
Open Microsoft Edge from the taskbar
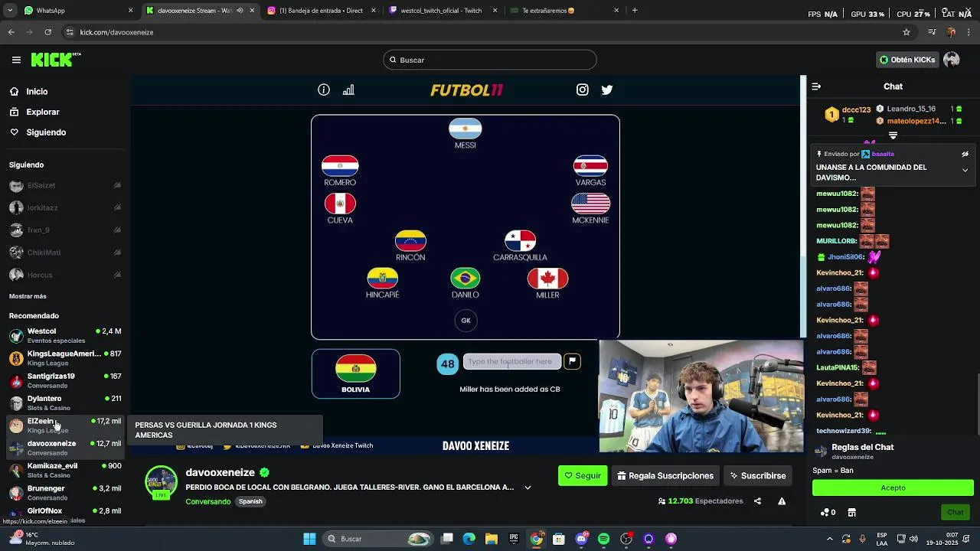(469, 539)
